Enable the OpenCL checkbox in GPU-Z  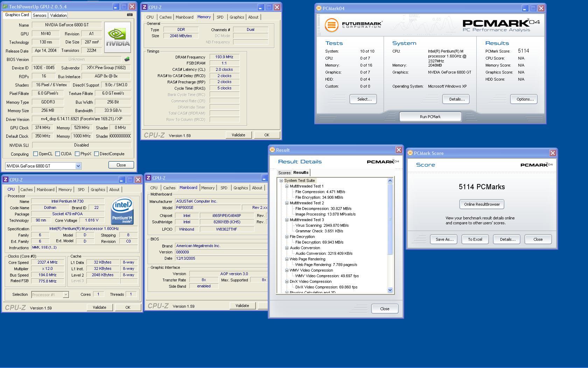click(35, 154)
